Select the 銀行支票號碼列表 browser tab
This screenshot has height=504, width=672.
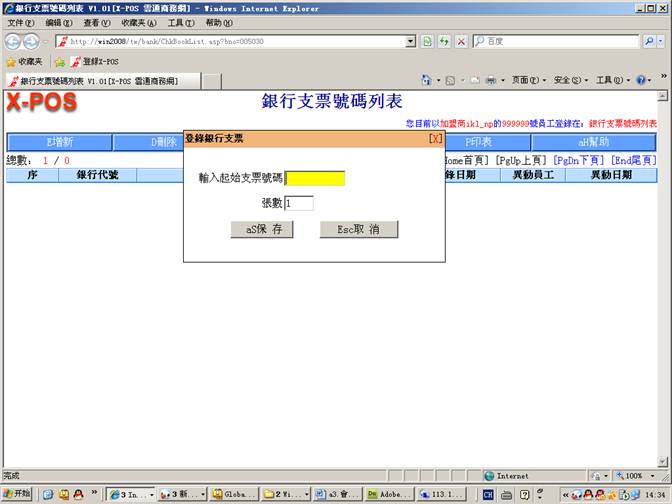click(x=98, y=80)
